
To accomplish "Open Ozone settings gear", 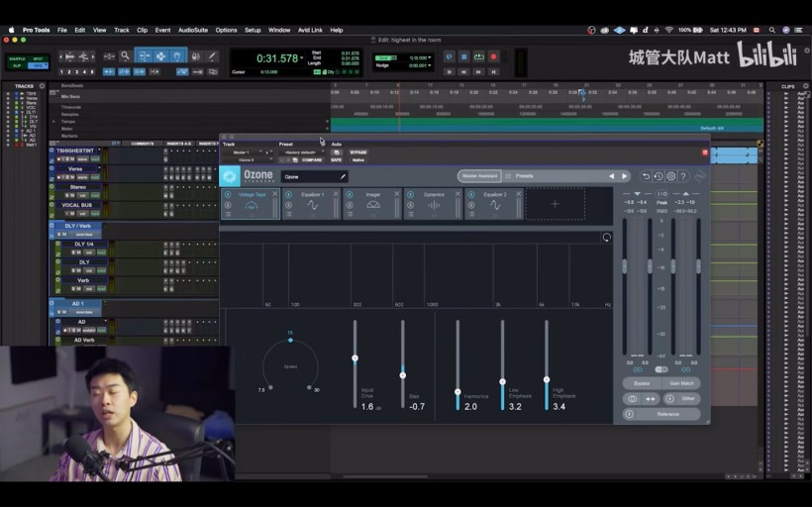I will pyautogui.click(x=671, y=176).
